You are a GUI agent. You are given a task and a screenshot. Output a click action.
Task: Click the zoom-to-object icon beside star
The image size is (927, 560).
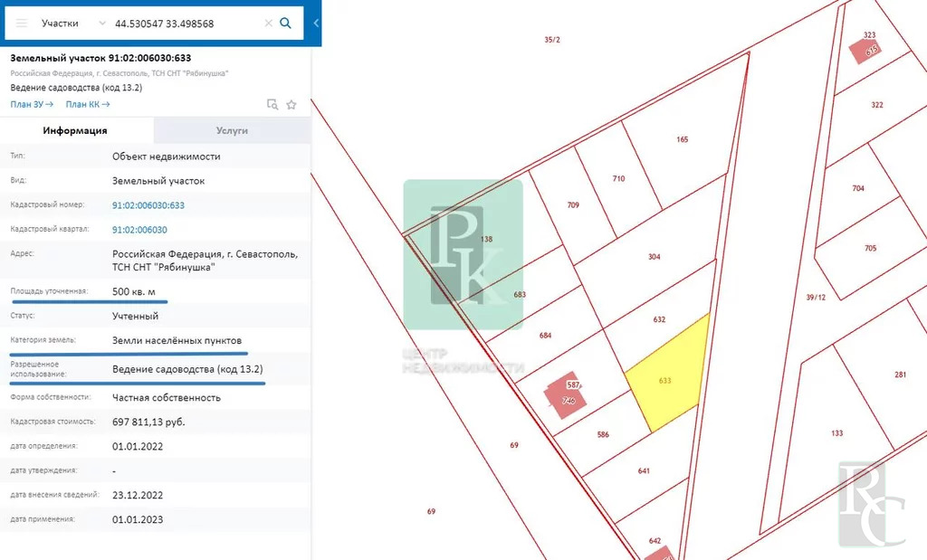click(x=272, y=105)
